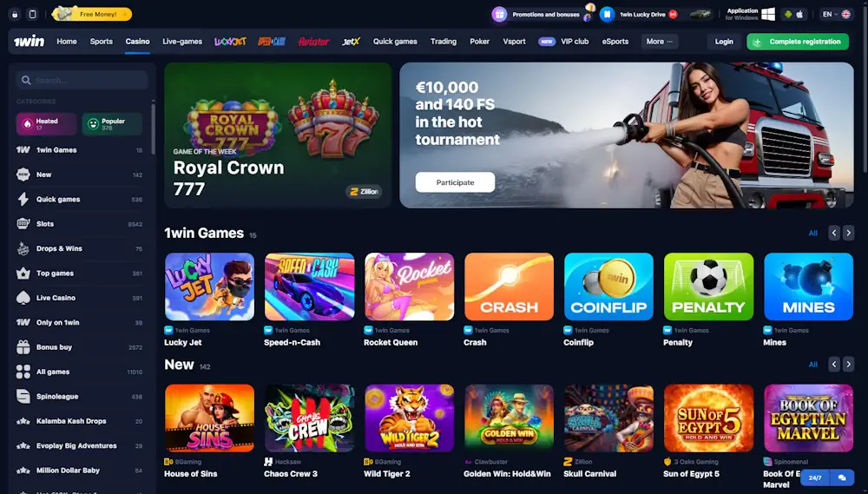Screen dimensions: 868x494
Task: Expand the More menu in navigation
Action: coord(660,42)
